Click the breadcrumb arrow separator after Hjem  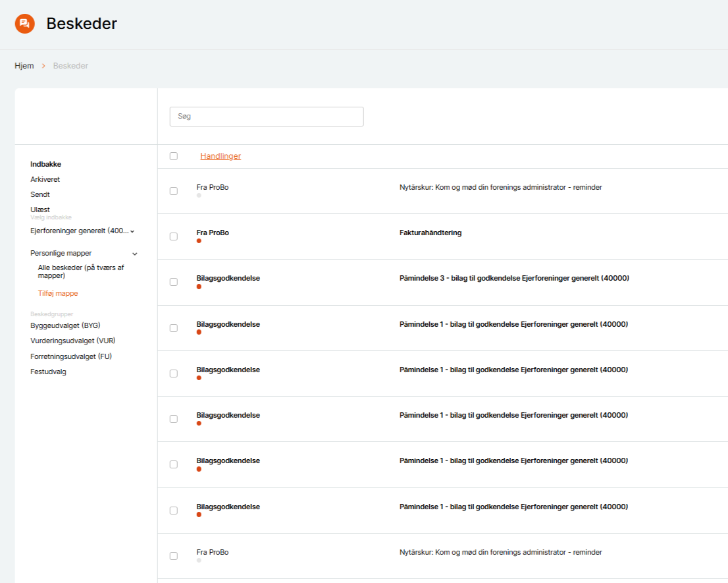tap(43, 66)
